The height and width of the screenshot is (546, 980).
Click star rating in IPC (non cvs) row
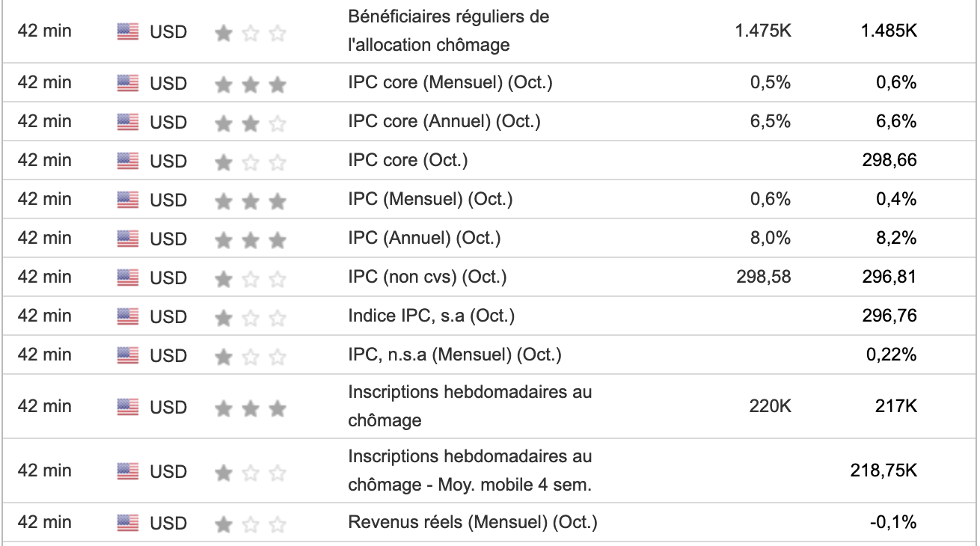(251, 278)
